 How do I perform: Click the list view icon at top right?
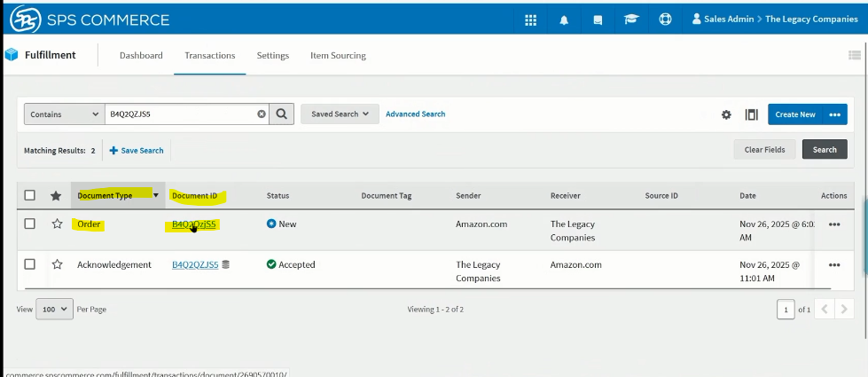(x=854, y=55)
